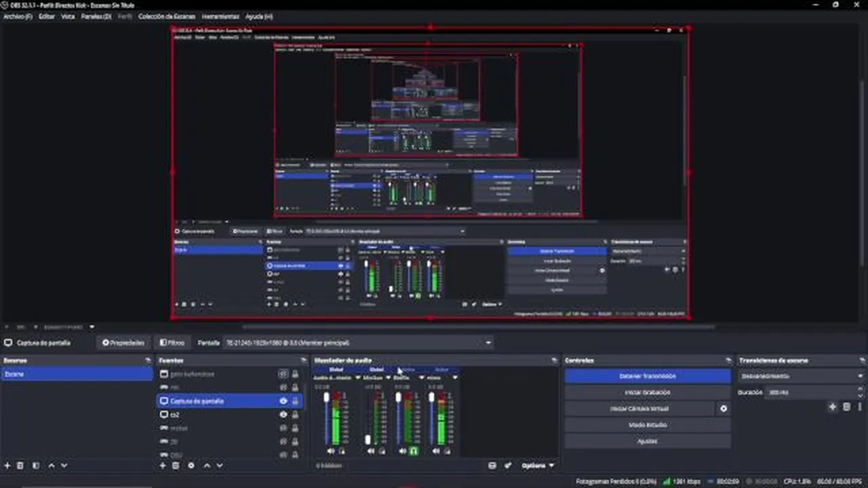Image resolution: width=868 pixels, height=488 pixels.
Task: Add a new source in Fuentes panel
Action: [x=163, y=466]
